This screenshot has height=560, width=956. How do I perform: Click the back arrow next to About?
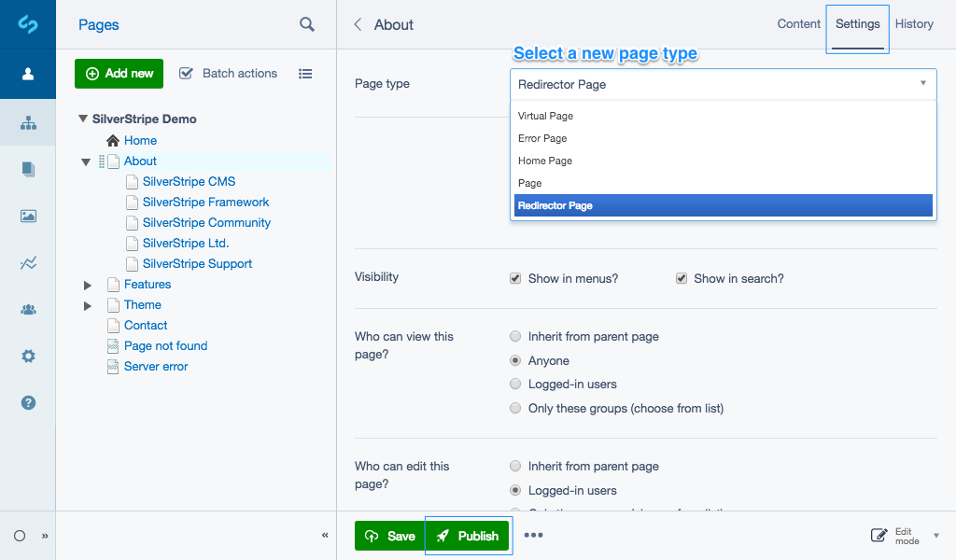358,25
